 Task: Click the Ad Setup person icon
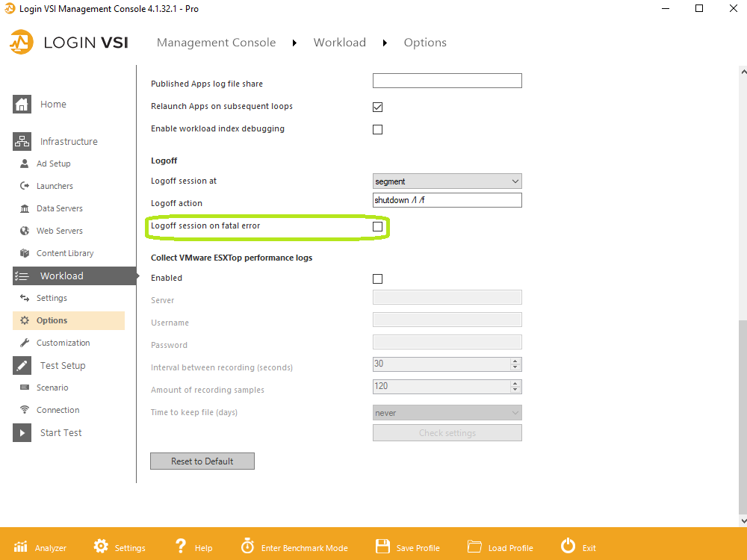(25, 164)
